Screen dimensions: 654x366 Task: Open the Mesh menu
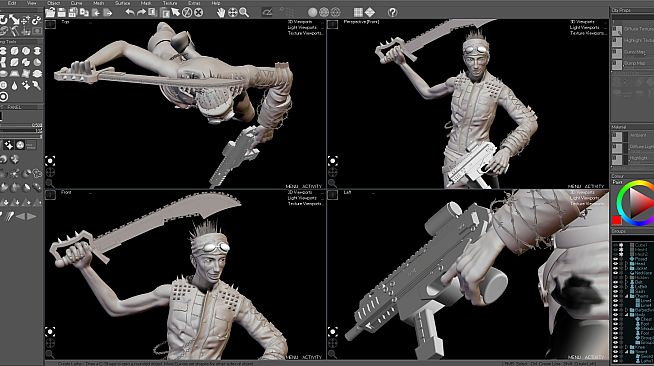[99, 3]
